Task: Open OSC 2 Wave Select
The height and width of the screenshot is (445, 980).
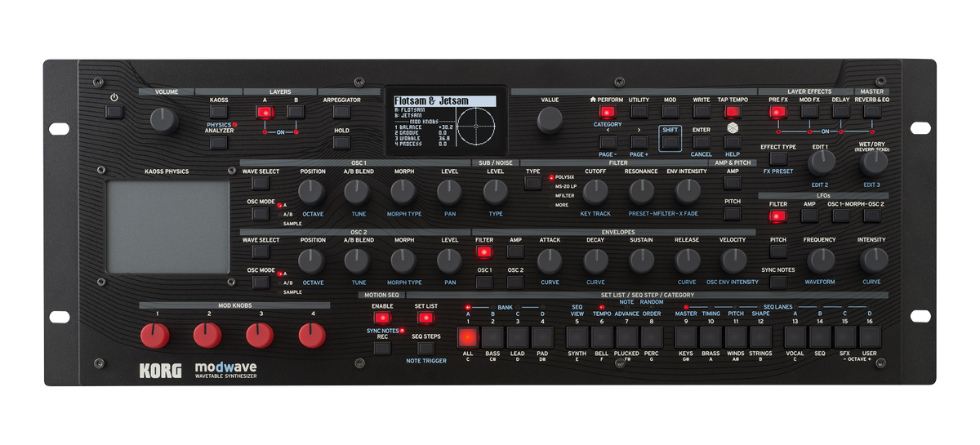Action: click(x=261, y=251)
